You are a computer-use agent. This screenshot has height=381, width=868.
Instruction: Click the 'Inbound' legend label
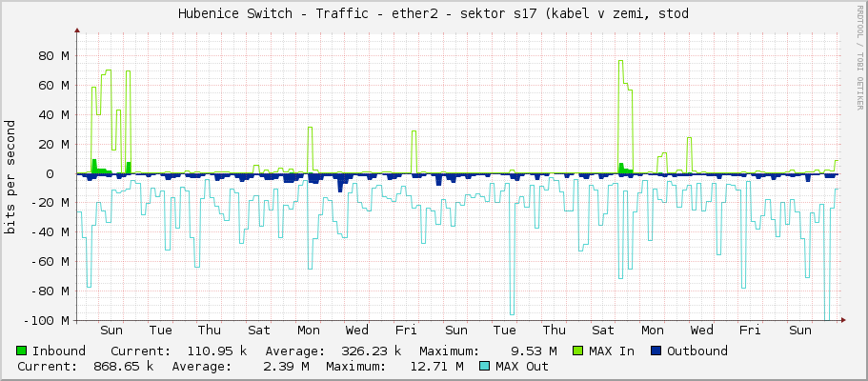pyautogui.click(x=59, y=351)
